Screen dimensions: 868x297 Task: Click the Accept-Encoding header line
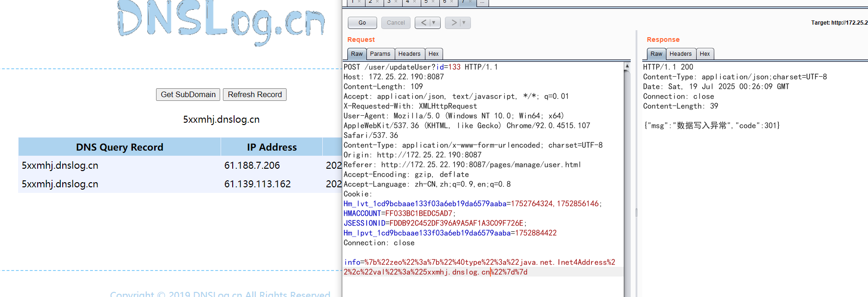coord(406,174)
